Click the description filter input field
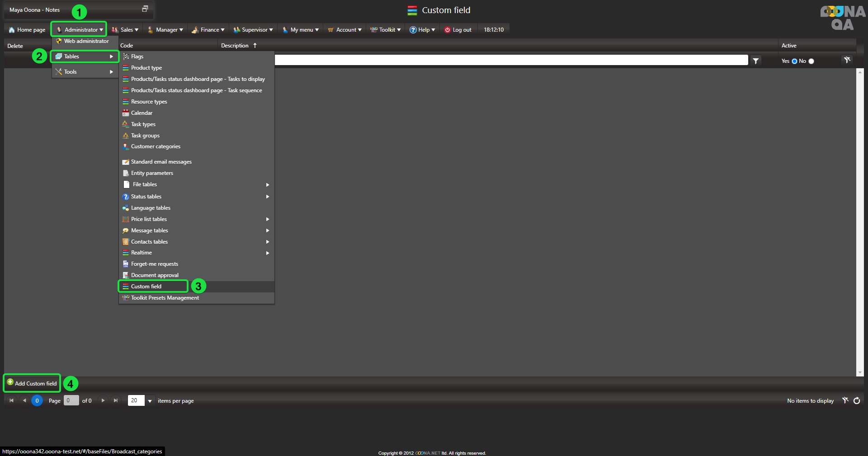868x456 pixels. pyautogui.click(x=511, y=61)
